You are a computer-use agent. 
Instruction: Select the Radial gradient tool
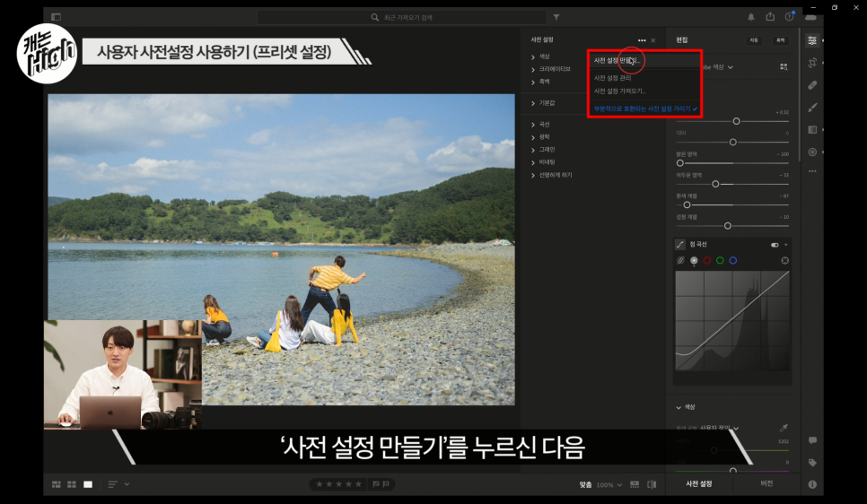(811, 152)
